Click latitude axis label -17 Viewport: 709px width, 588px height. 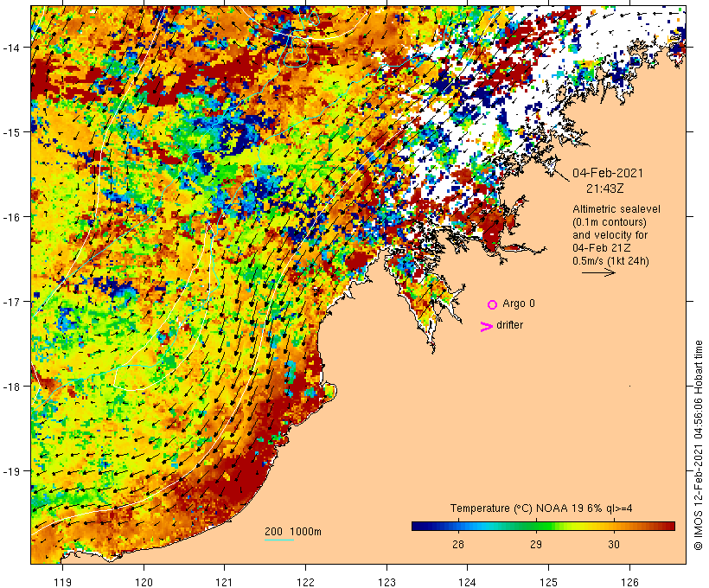pos(11,301)
